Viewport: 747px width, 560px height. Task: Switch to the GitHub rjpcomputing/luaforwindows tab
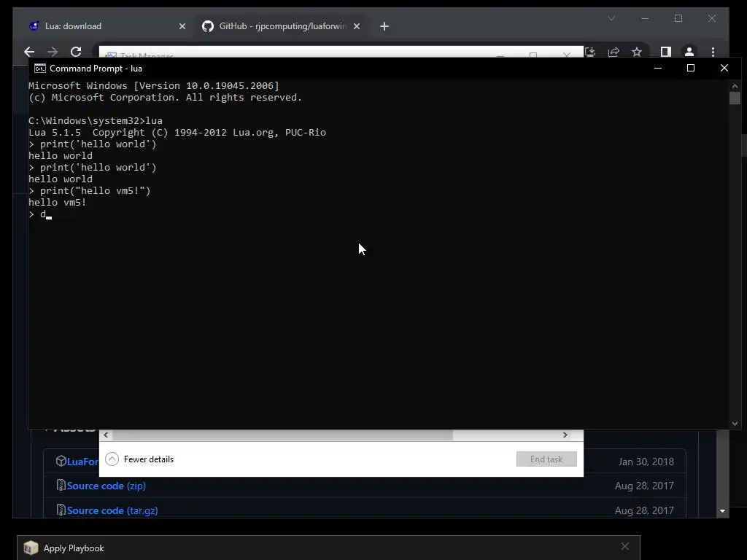coord(281,26)
